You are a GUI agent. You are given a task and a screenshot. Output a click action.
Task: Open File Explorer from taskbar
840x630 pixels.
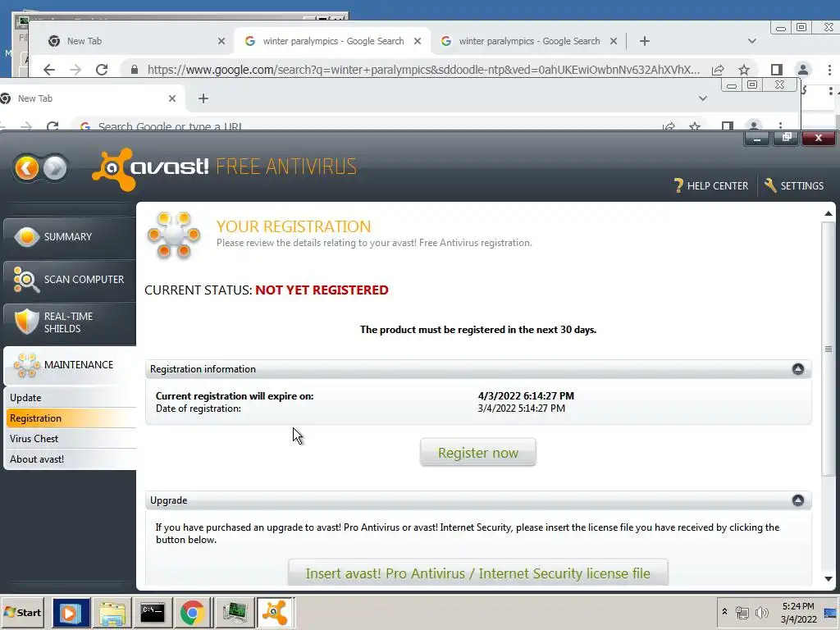tap(112, 612)
